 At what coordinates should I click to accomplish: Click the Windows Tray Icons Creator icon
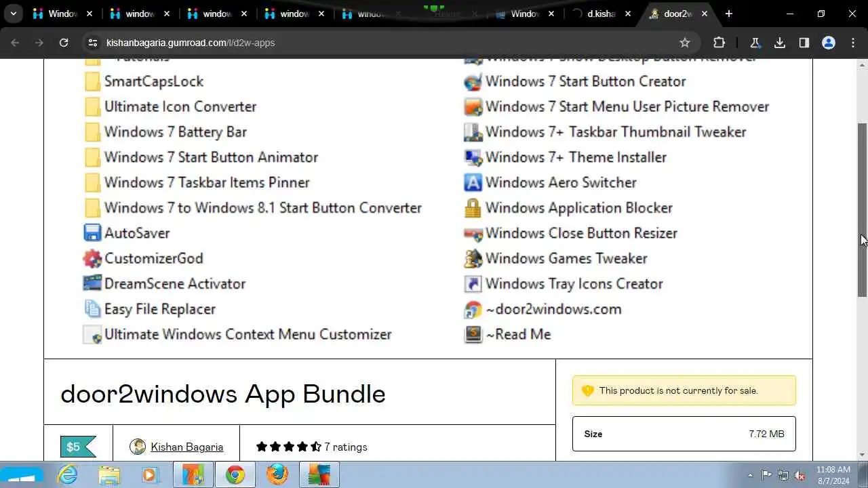(473, 283)
